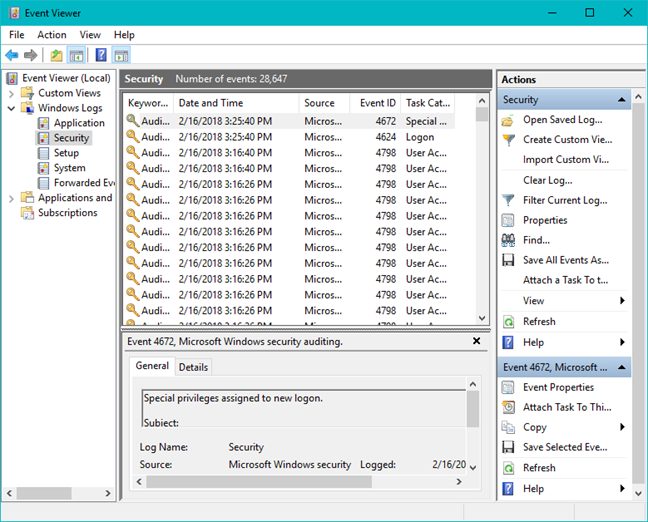
Task: Collapse the Security actions section
Action: click(x=621, y=100)
